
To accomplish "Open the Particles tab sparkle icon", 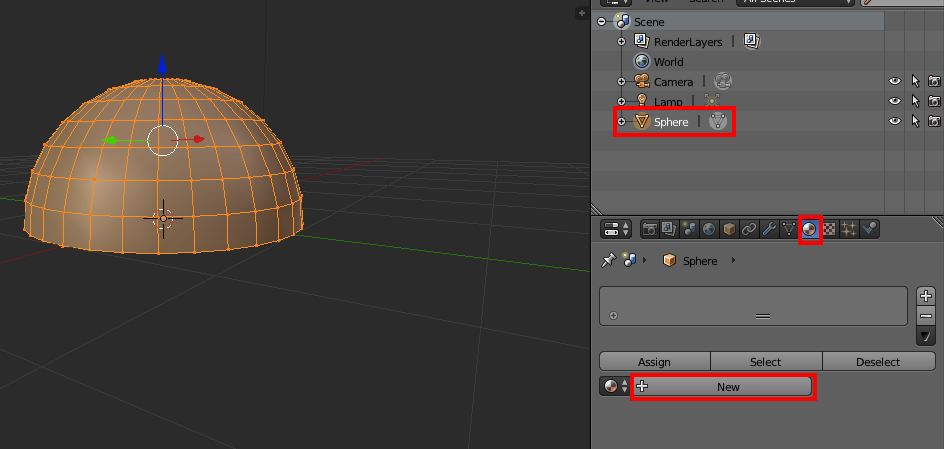I will click(849, 229).
